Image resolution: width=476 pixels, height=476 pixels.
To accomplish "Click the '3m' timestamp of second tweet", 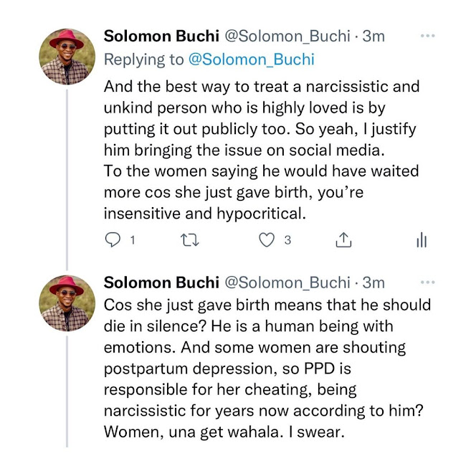I will tap(373, 283).
